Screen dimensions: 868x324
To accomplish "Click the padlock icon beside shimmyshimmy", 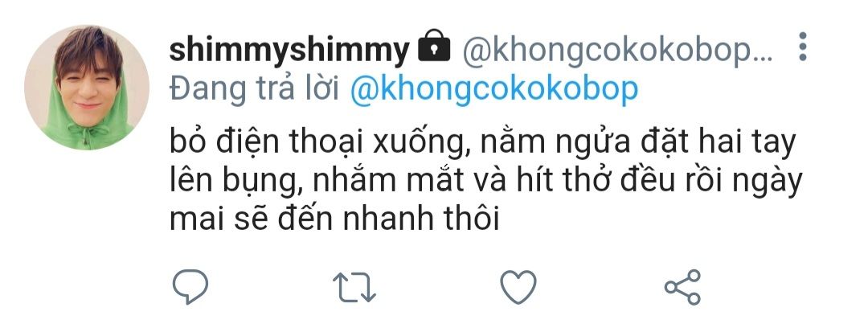I will (x=434, y=46).
